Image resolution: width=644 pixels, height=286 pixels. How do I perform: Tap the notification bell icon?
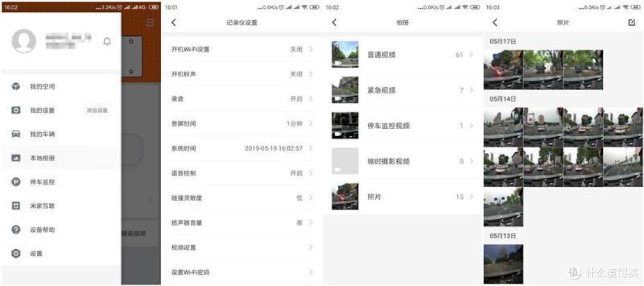pyautogui.click(x=107, y=42)
